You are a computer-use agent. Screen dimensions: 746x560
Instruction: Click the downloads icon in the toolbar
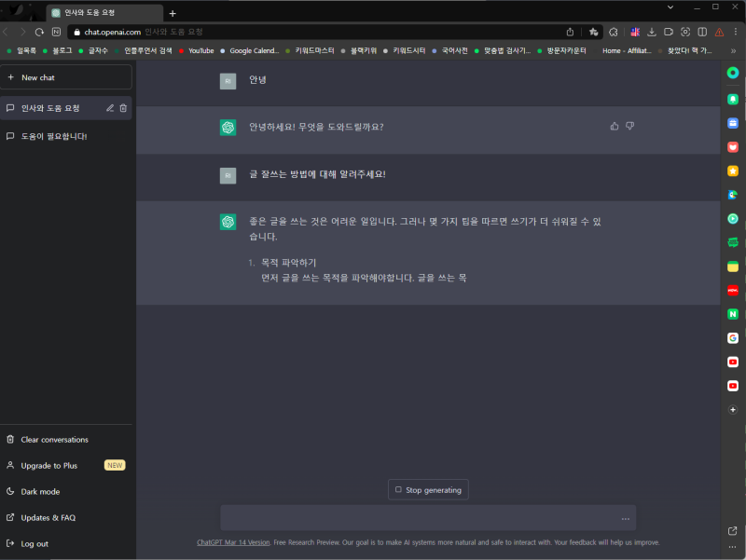(653, 31)
